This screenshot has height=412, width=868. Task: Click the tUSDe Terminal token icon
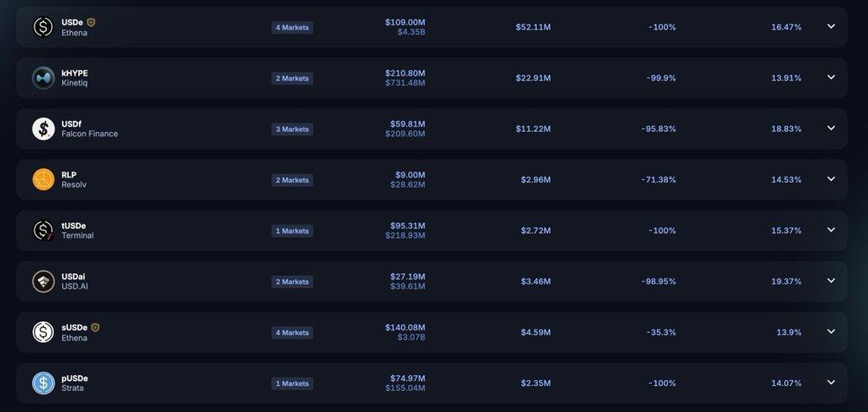43,230
